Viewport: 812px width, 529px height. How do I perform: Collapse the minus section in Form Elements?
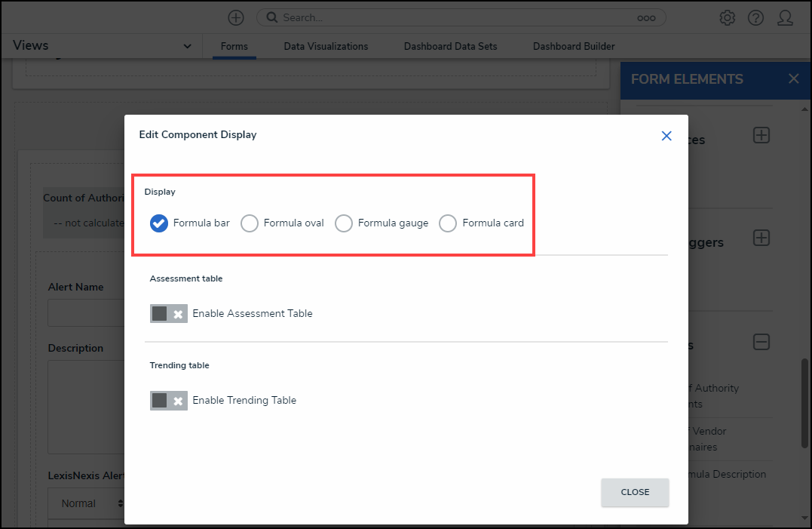click(761, 342)
